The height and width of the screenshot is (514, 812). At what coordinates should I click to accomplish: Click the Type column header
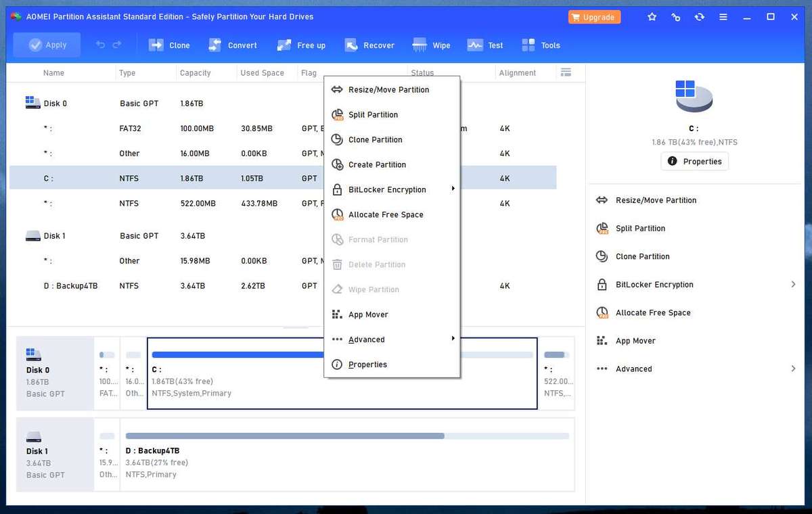tap(127, 73)
